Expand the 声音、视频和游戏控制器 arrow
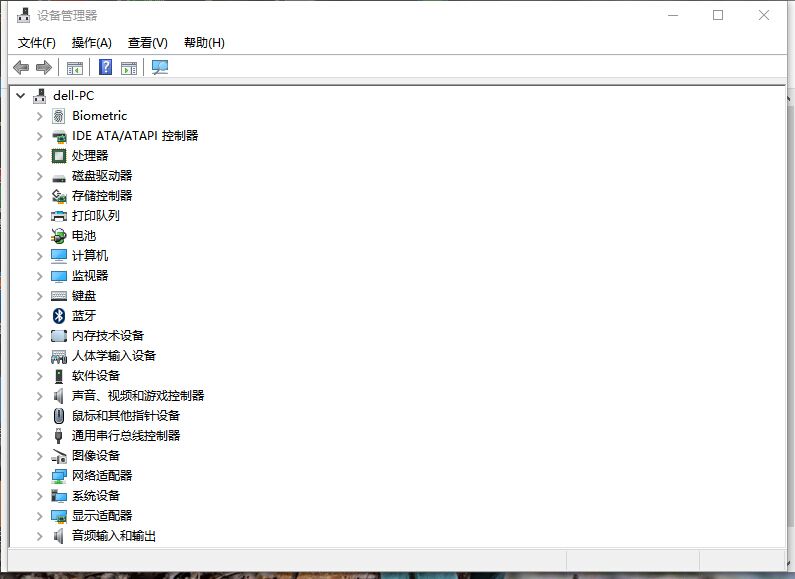 [40, 396]
